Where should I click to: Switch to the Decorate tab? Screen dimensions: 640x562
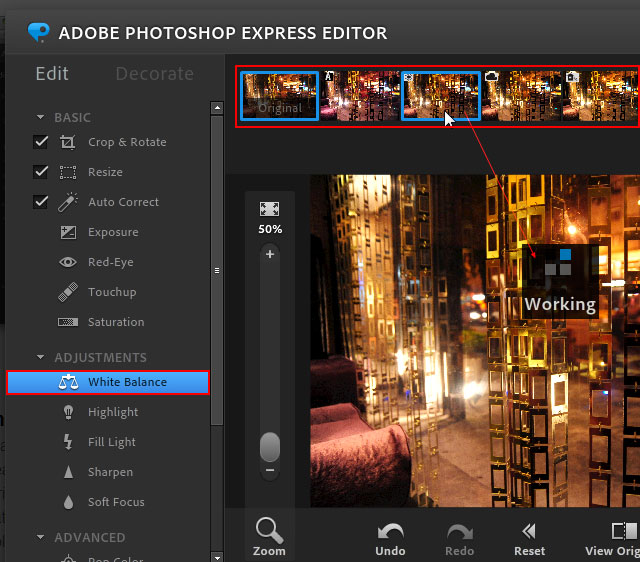coord(155,74)
